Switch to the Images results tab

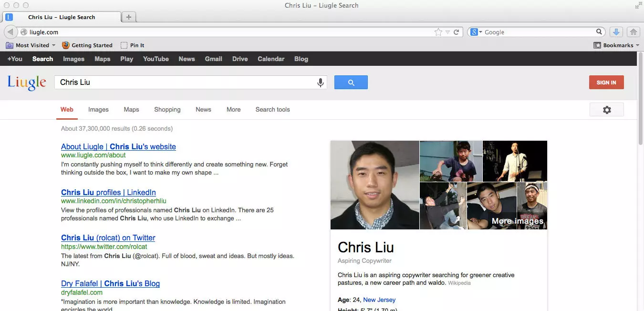(x=98, y=110)
